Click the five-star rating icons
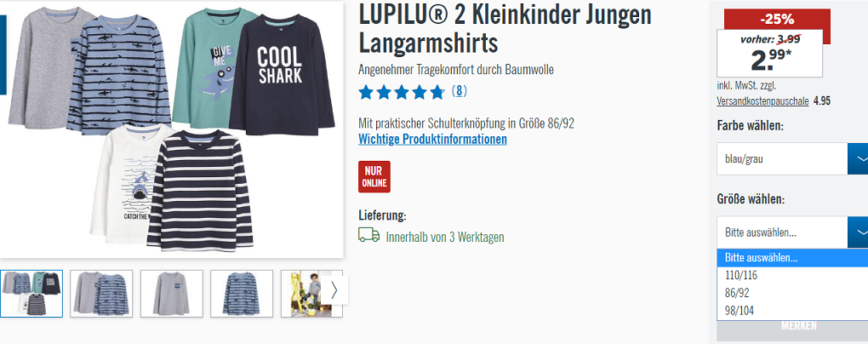868x344 pixels. 402,92
